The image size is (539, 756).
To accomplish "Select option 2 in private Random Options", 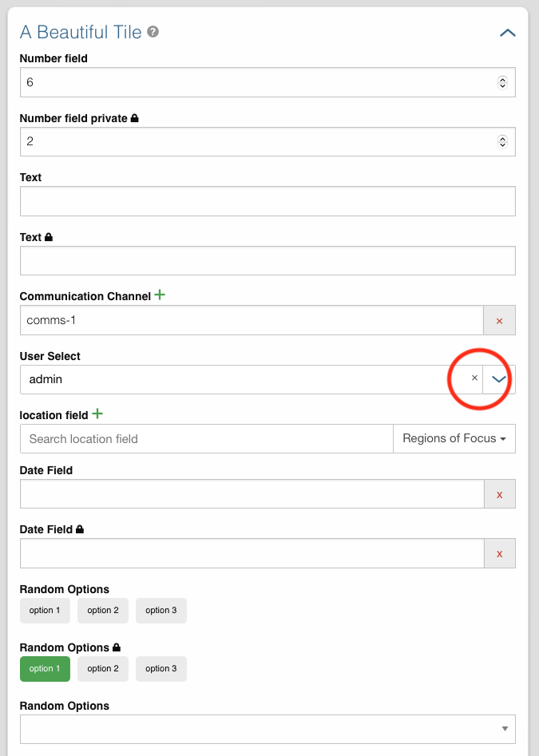I will point(103,669).
